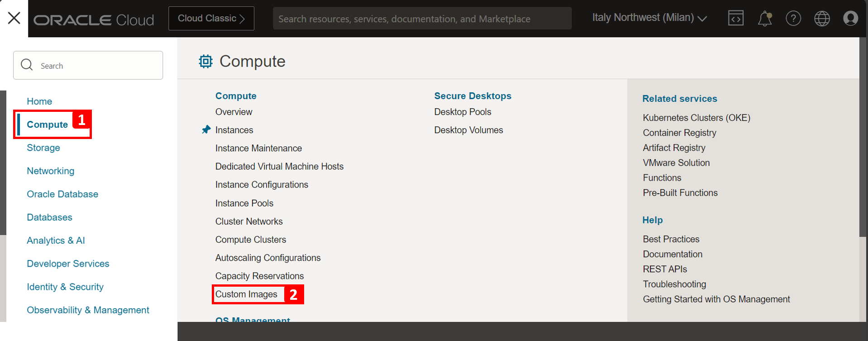This screenshot has width=868, height=341.
Task: Focus the top resources search bar
Action: click(x=422, y=19)
